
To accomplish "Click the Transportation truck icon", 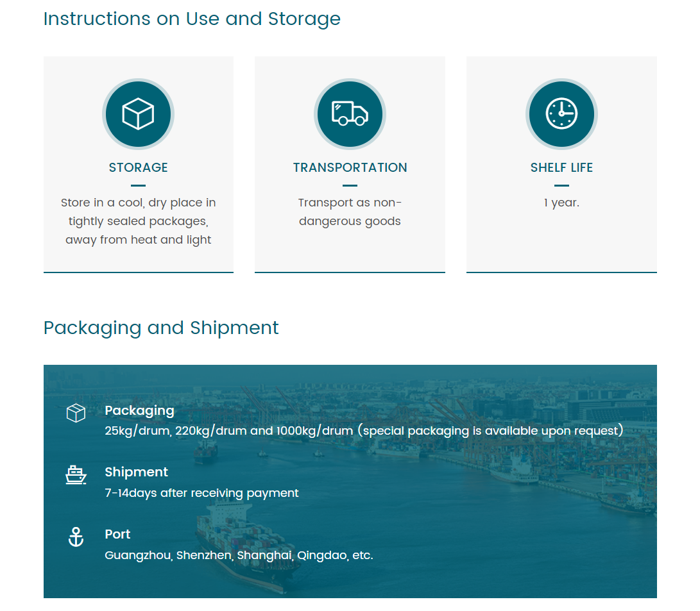I will click(350, 114).
